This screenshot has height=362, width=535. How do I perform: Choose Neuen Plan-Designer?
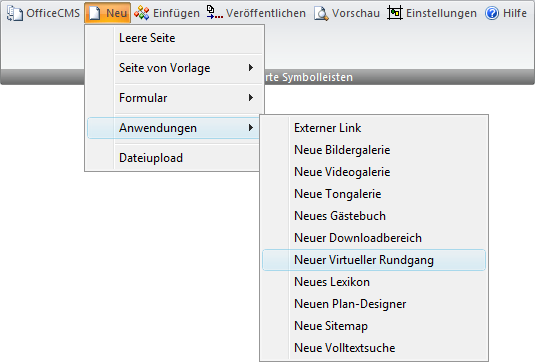(x=374, y=304)
